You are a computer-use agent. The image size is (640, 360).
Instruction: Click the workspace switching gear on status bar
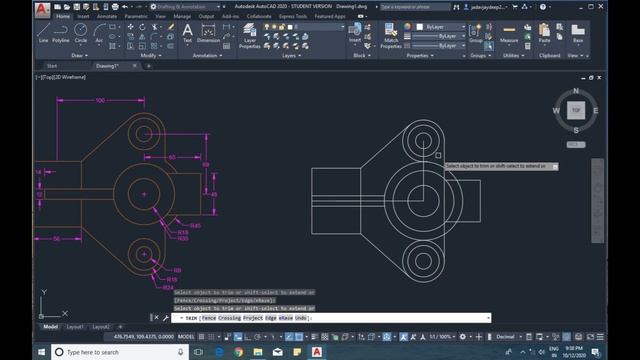coord(462,337)
